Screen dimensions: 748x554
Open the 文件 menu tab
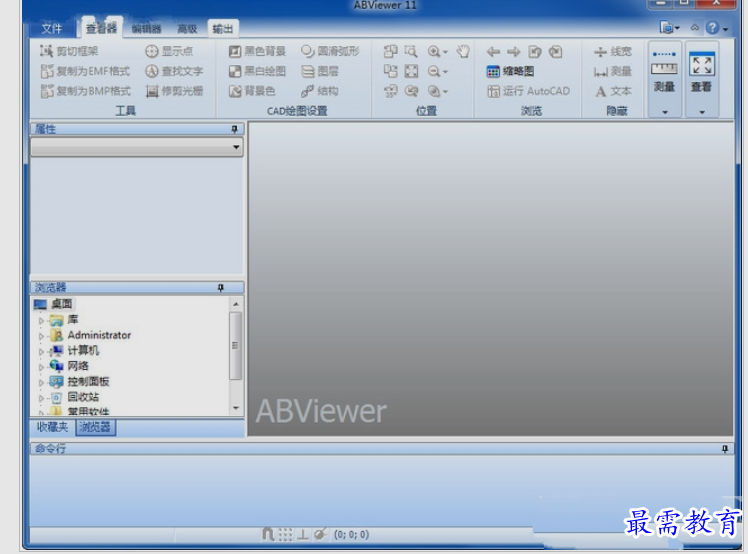(x=52, y=29)
